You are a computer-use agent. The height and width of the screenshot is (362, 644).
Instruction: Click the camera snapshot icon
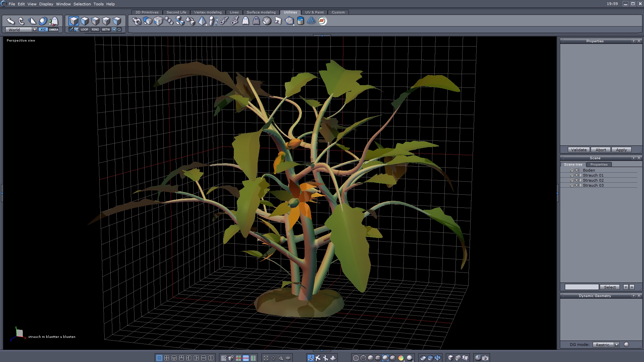485,358
